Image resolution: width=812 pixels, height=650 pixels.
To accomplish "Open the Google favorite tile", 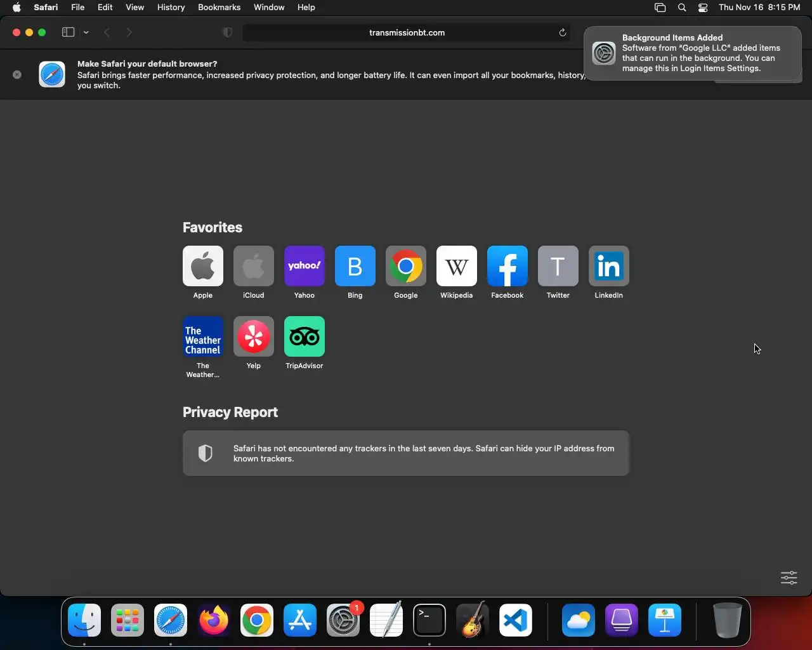I will (406, 266).
